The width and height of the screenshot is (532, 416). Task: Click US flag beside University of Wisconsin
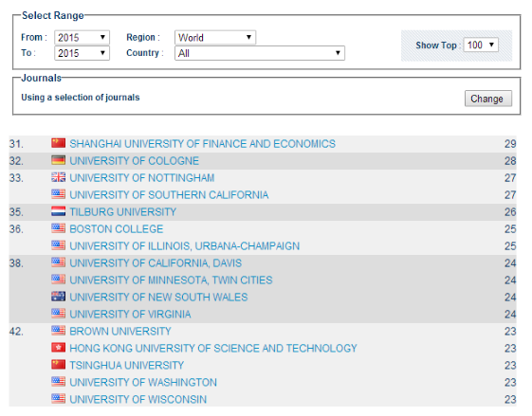coord(59,398)
